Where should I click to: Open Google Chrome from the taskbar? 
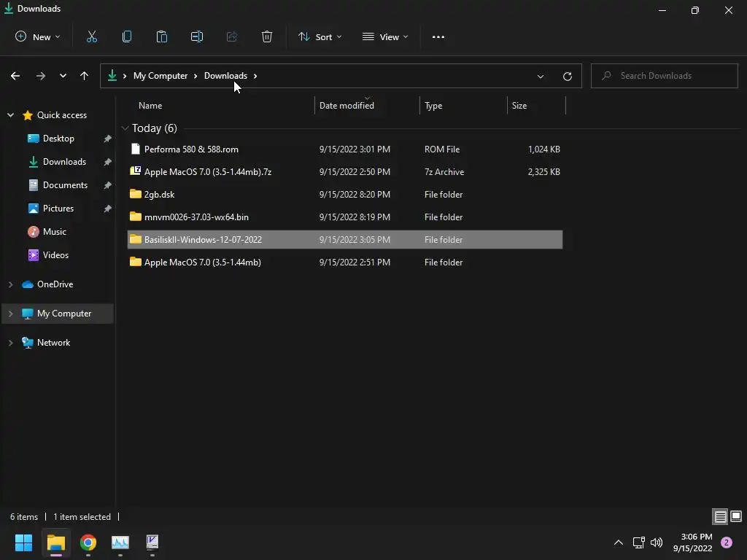pyautogui.click(x=88, y=542)
